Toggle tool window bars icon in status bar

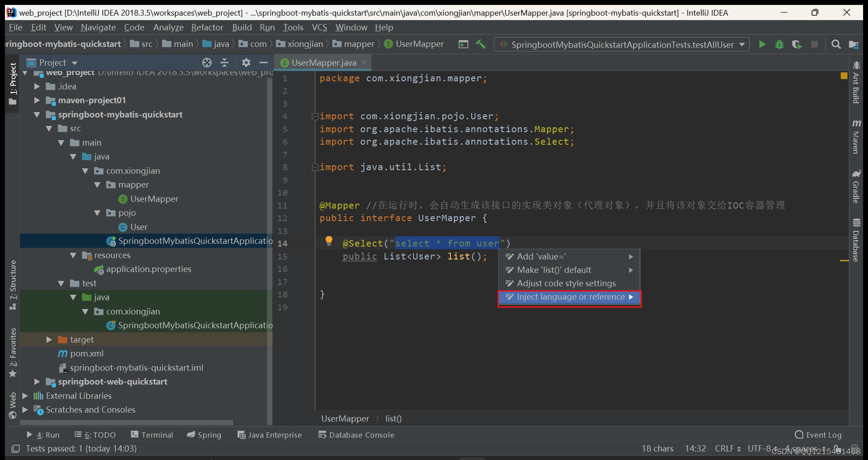click(x=16, y=448)
